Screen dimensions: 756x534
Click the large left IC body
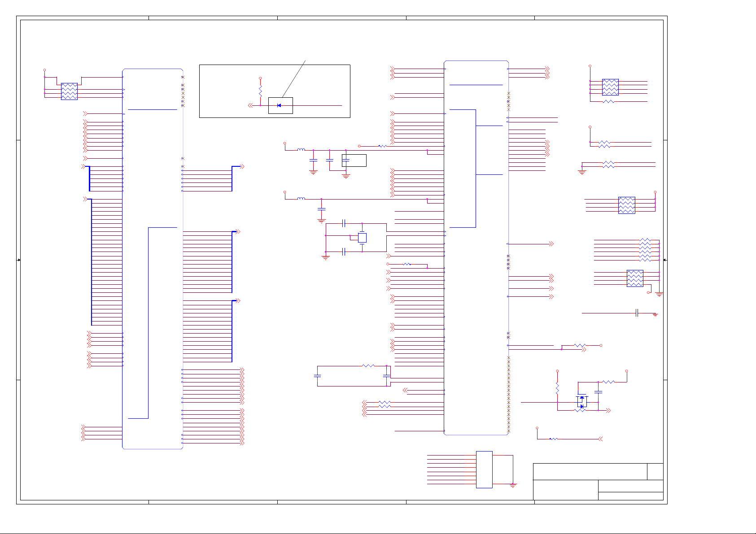tap(153, 259)
